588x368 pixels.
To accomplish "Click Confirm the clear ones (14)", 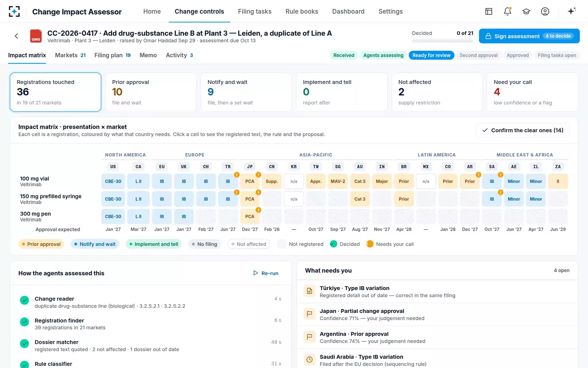I will 523,130.
